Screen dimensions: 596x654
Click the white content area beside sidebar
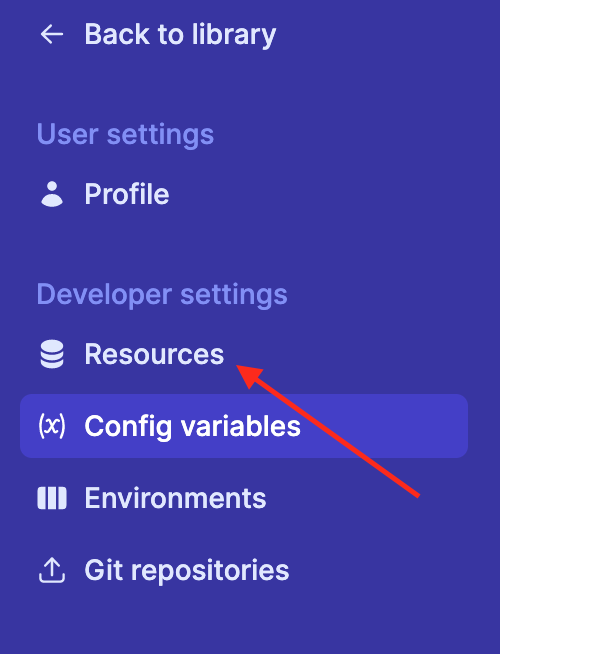548,327
